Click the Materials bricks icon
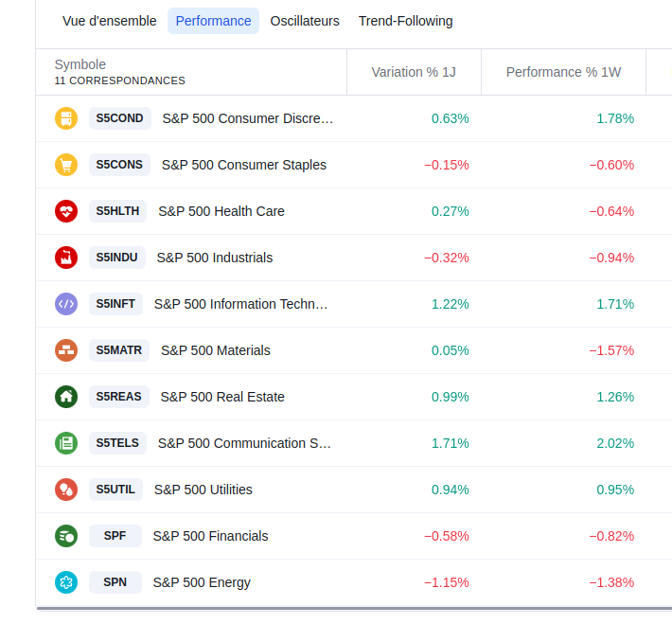 (65, 350)
